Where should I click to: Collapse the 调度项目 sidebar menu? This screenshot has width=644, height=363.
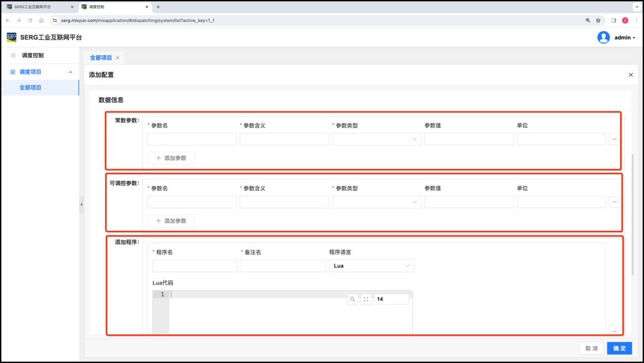(x=70, y=72)
